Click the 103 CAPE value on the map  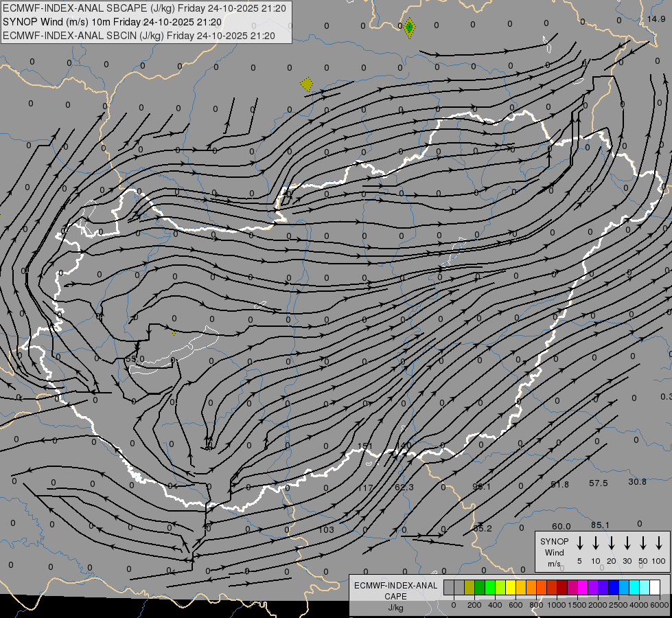point(326,529)
